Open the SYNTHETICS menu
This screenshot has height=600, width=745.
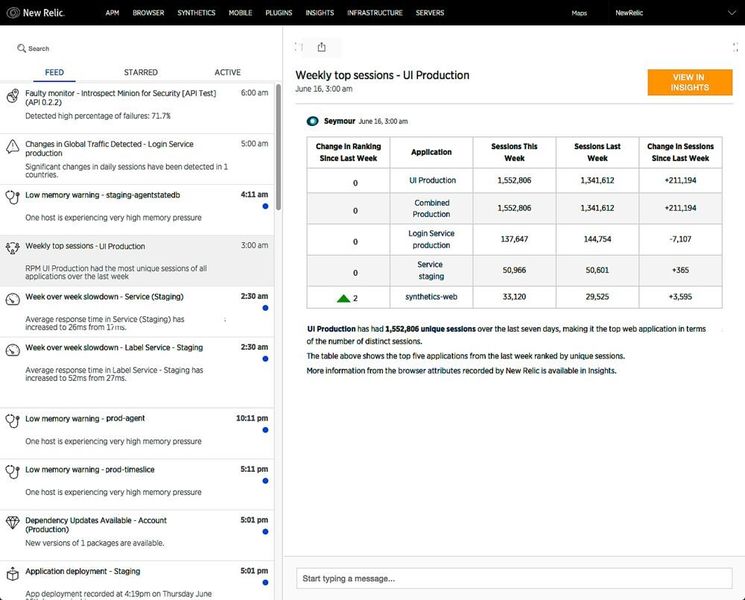pyautogui.click(x=196, y=13)
